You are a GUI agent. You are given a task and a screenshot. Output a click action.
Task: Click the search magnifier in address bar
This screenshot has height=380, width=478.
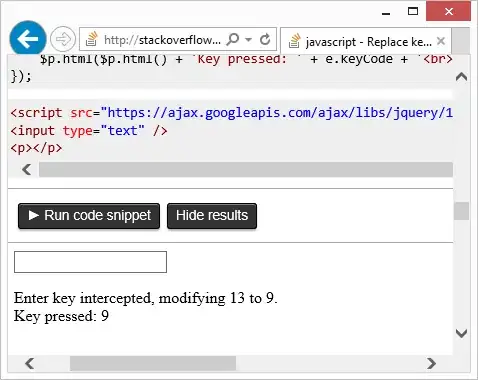(233, 39)
